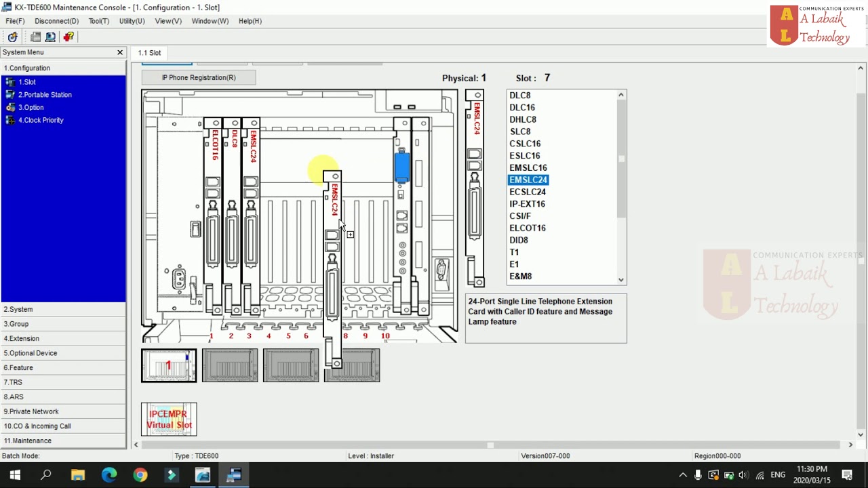Open the Window(W) menu
The height and width of the screenshot is (488, 868).
point(210,21)
